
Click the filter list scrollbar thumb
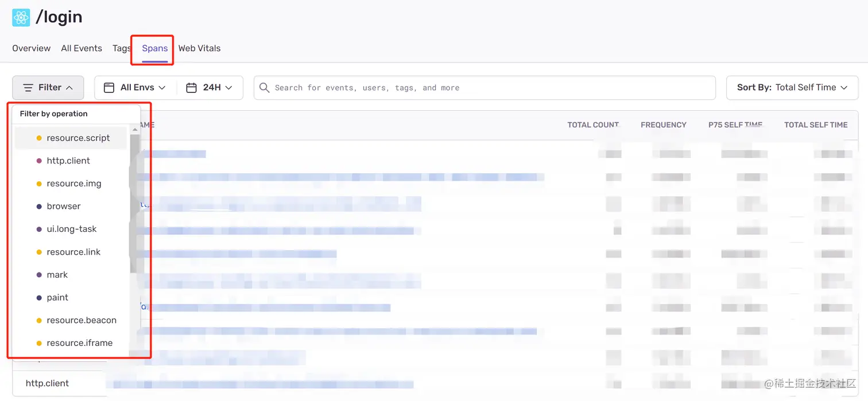[x=134, y=204]
